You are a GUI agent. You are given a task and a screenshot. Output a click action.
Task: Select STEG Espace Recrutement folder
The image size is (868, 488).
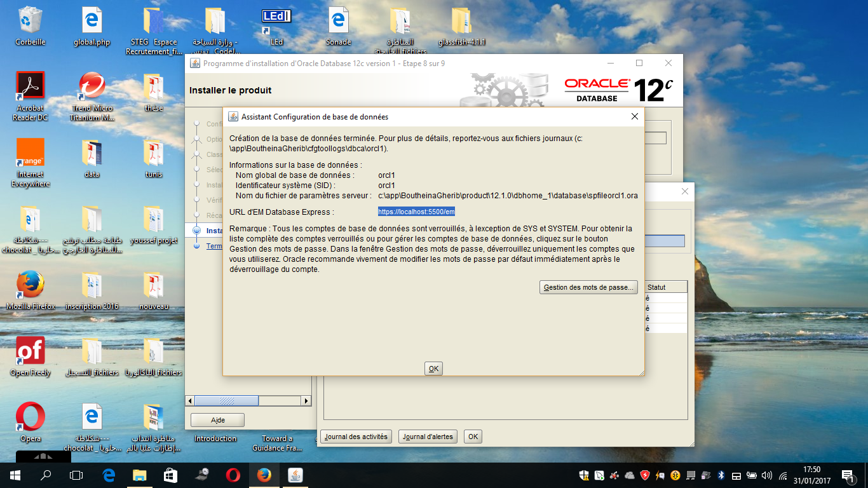point(154,30)
